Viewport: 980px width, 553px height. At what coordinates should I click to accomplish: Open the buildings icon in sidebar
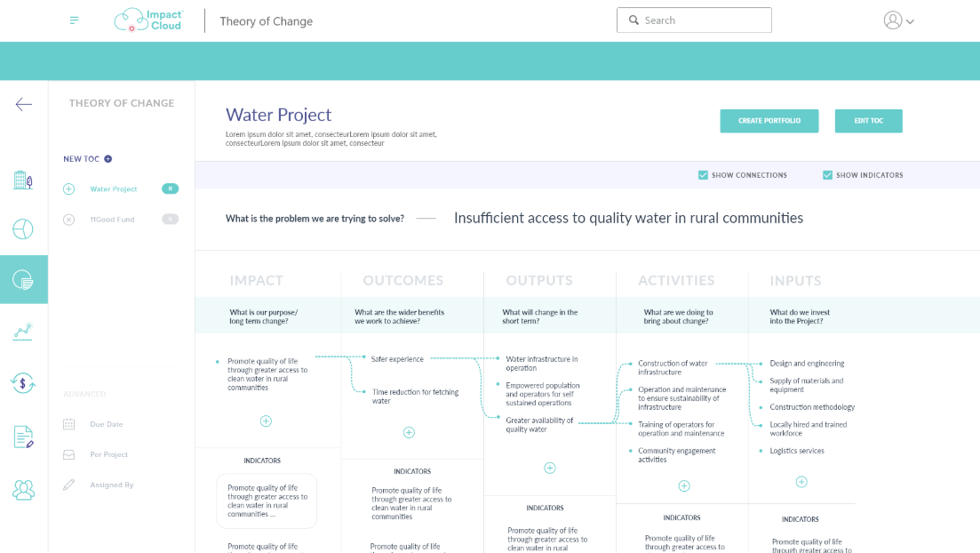pos(23,180)
